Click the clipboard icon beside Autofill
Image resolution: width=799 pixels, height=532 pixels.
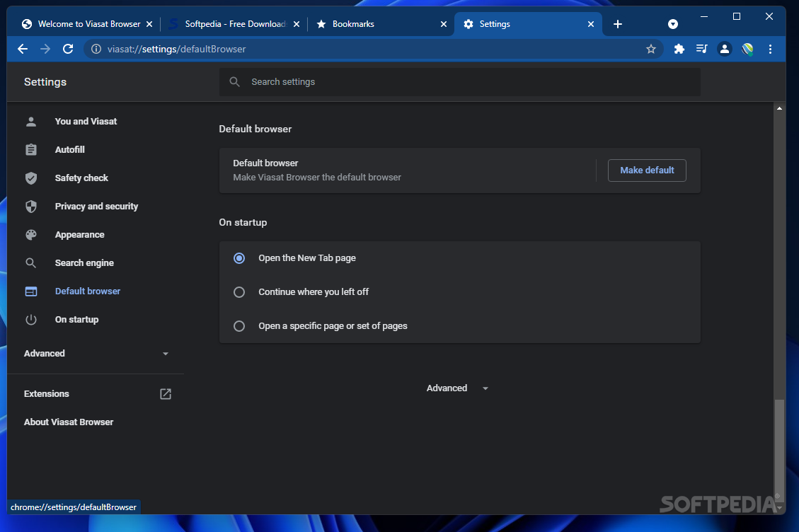pyautogui.click(x=31, y=149)
